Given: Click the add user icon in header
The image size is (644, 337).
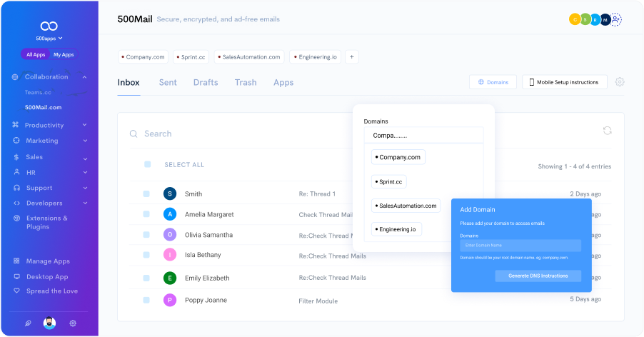Looking at the screenshot, I should tap(615, 19).
